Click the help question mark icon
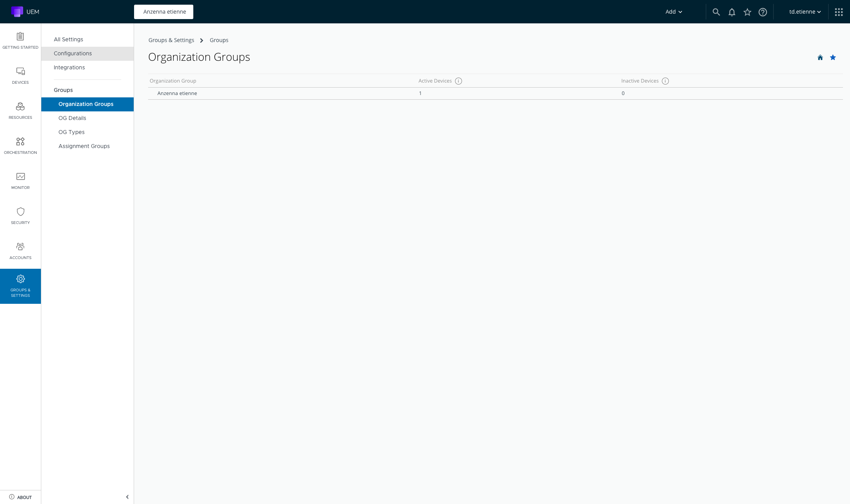 [x=763, y=12]
